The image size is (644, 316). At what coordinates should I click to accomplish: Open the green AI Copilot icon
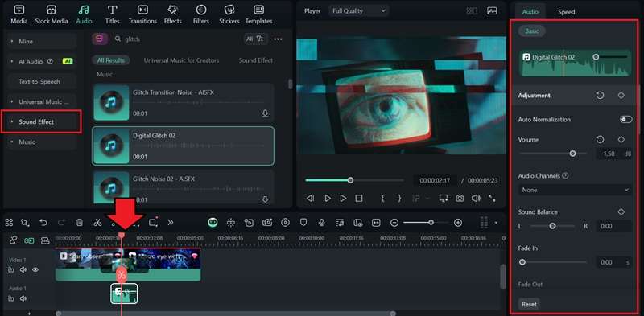(x=213, y=223)
